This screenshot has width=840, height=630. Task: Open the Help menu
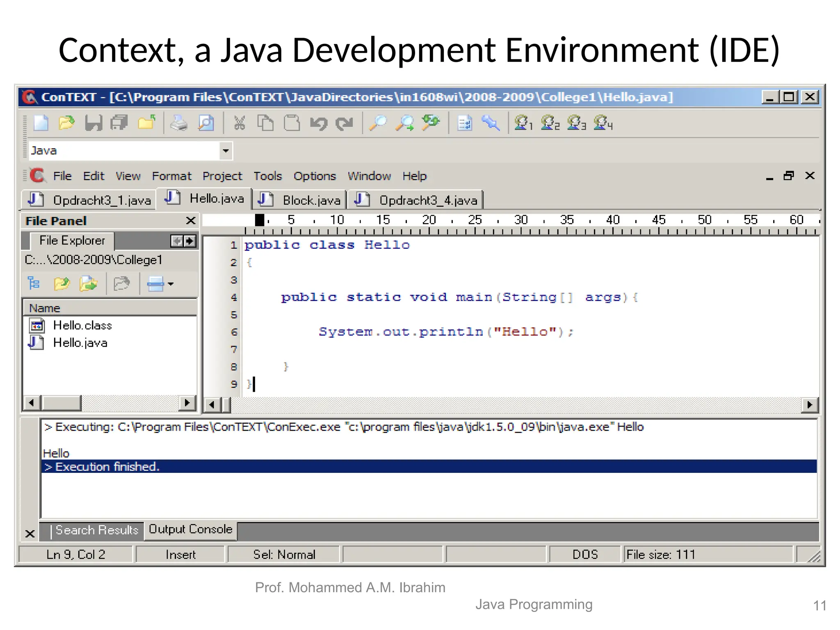tap(414, 176)
